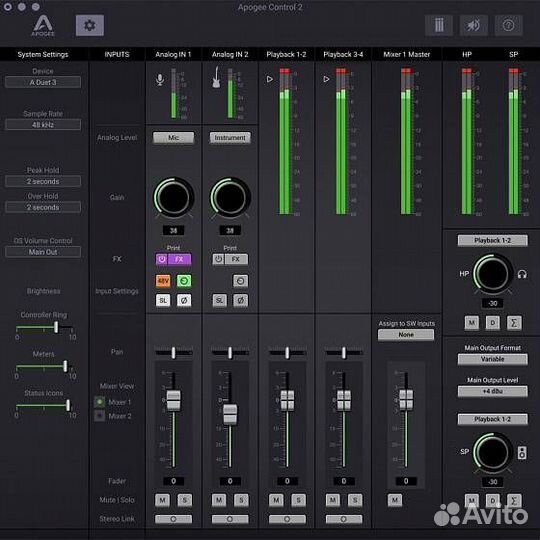540x540 pixels.
Task: Solo the Playback 3-4 channel
Action: click(x=355, y=500)
